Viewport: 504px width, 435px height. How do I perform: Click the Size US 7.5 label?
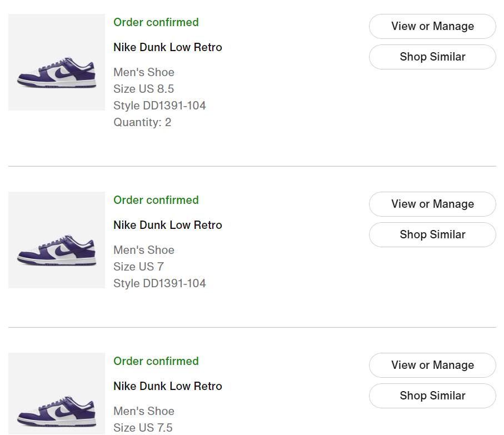point(143,428)
